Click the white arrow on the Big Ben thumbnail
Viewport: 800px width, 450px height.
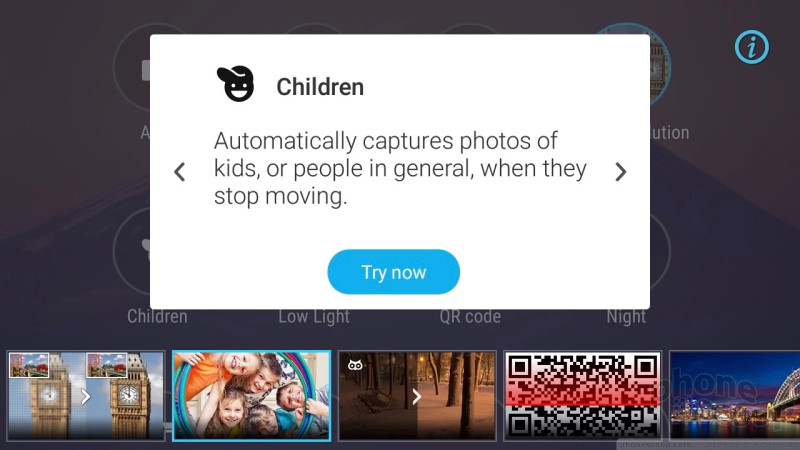[86, 396]
